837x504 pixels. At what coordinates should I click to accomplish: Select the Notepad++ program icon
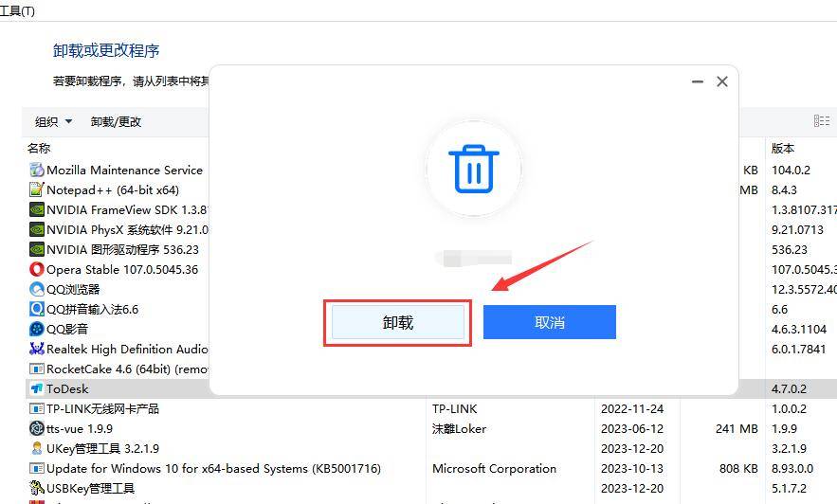pyautogui.click(x=36, y=189)
